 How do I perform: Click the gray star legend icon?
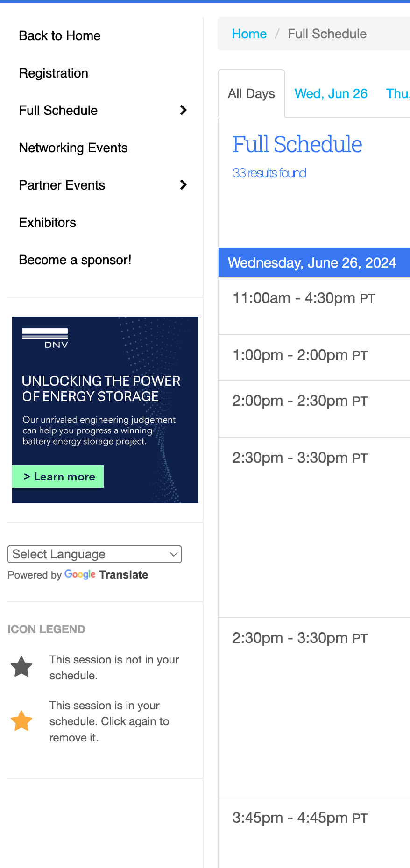point(21,667)
